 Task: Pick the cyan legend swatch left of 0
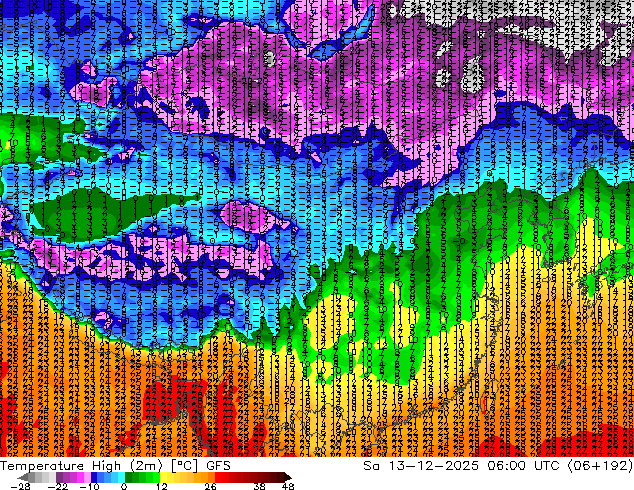[x=122, y=477]
